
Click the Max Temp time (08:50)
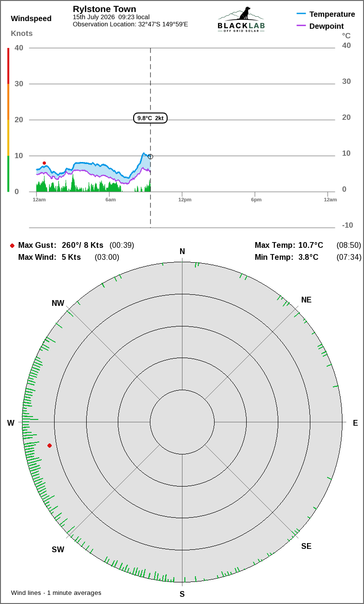pyautogui.click(x=349, y=245)
